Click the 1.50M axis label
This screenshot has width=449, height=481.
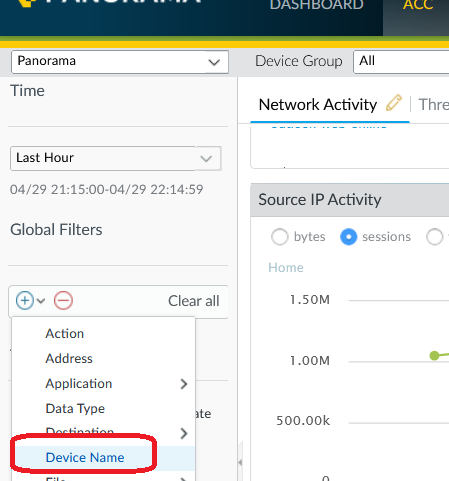point(310,300)
